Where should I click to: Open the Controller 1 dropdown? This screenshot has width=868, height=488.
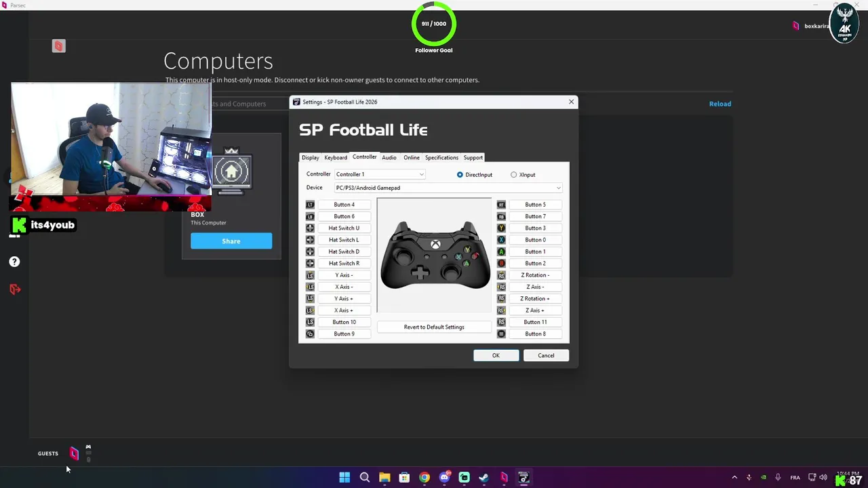pos(380,174)
